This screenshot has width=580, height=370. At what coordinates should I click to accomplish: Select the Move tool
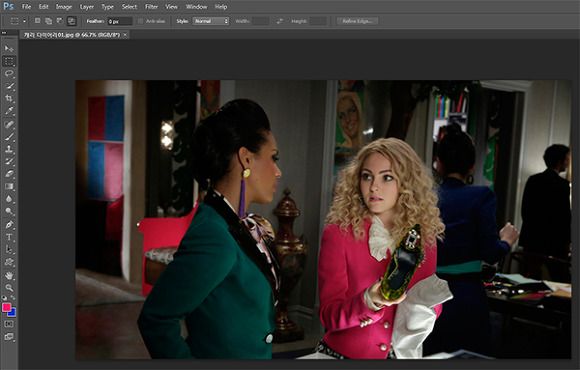point(9,48)
